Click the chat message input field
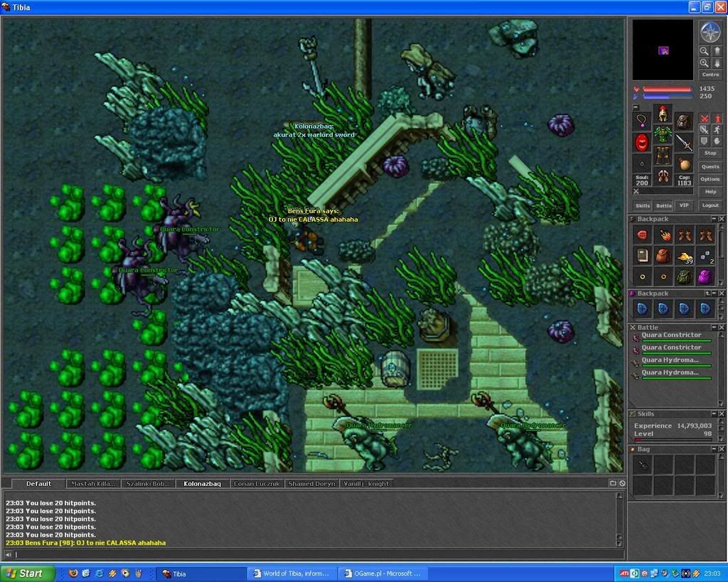This screenshot has height=582, width=728. 319,554
